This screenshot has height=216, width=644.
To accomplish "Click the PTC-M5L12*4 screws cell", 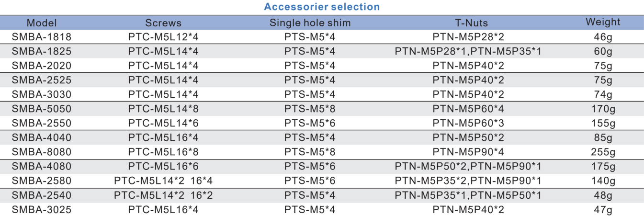I will pyautogui.click(x=163, y=36).
